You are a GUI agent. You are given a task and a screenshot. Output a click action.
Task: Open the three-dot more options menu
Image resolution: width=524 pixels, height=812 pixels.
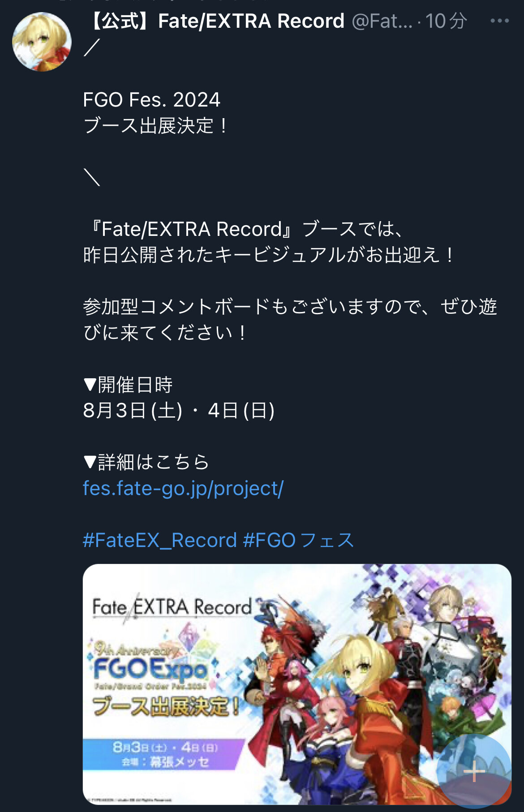[499, 21]
